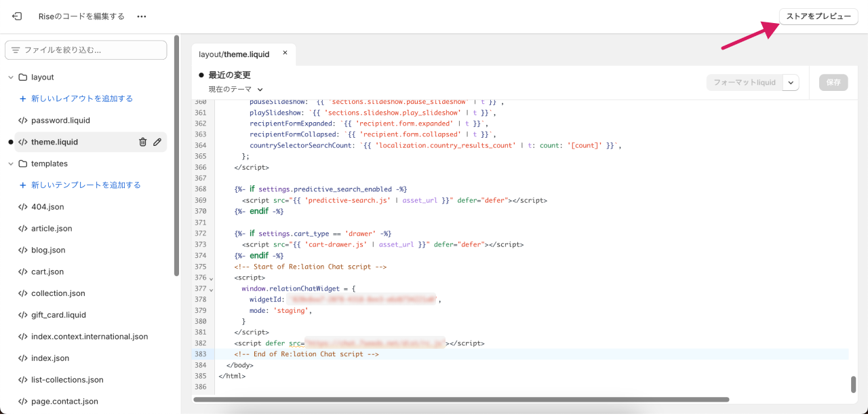The height and width of the screenshot is (416, 868).
Task: Fold code at line 376
Action: [x=211, y=278]
